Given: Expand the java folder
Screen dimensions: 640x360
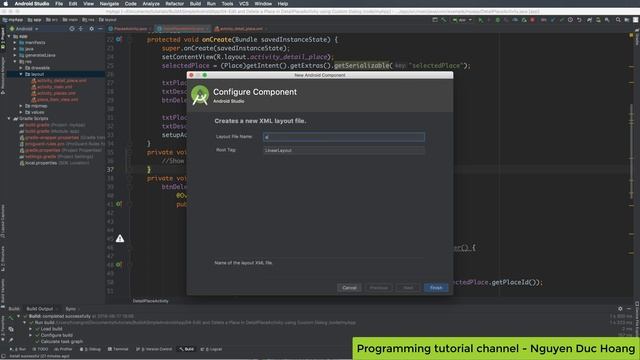Looking at the screenshot, I should click(x=15, y=49).
